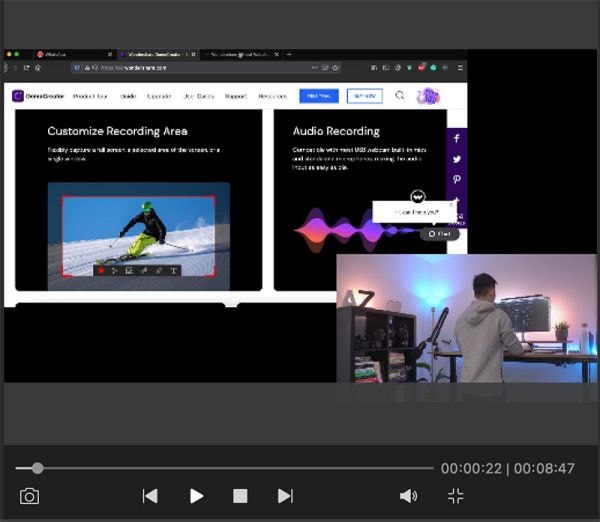
Task: Open the Resources menu item
Action: (272, 96)
